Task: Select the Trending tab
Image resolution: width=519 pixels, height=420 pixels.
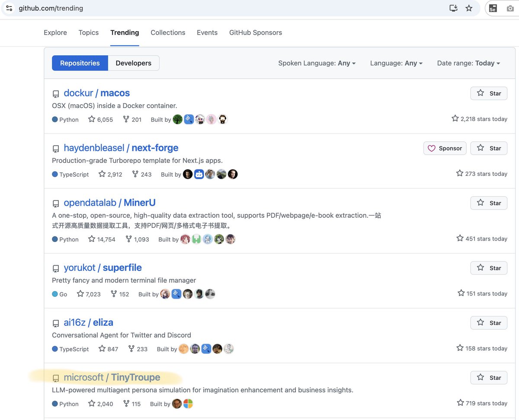Action: 125,32
